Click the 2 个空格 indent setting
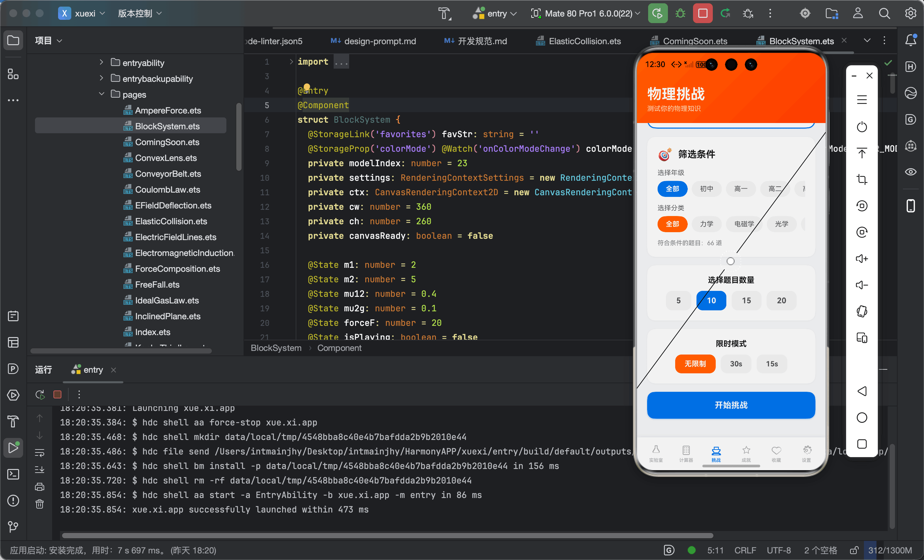This screenshot has height=560, width=924. (820, 550)
